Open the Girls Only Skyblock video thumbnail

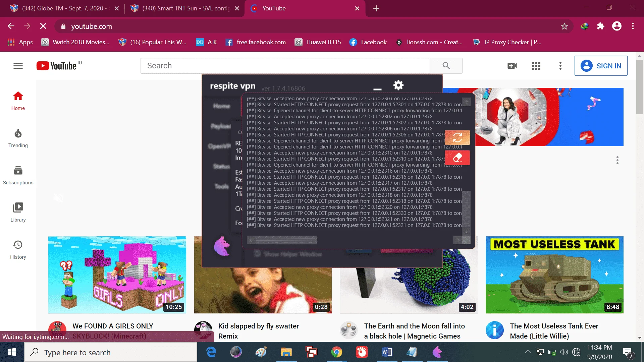(117, 275)
